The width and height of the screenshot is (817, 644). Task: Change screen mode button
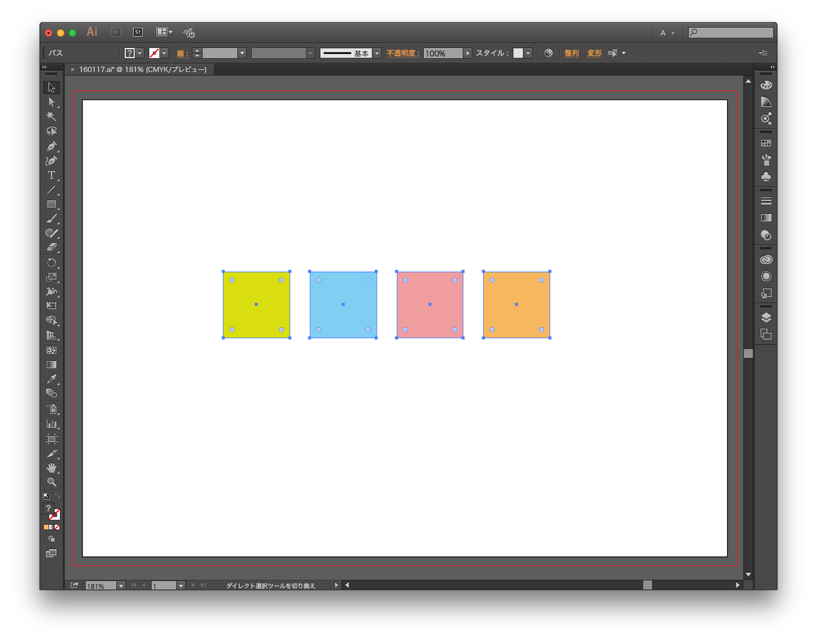click(x=52, y=553)
